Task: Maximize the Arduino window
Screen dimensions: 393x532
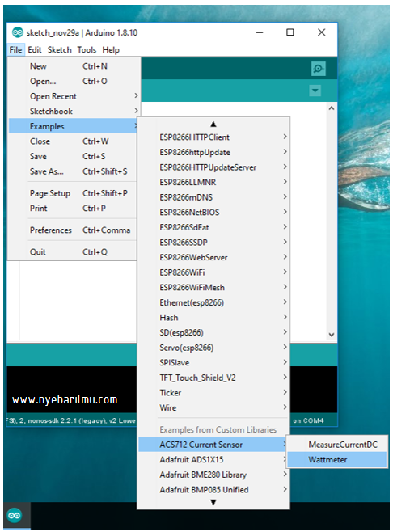Action: click(x=290, y=32)
